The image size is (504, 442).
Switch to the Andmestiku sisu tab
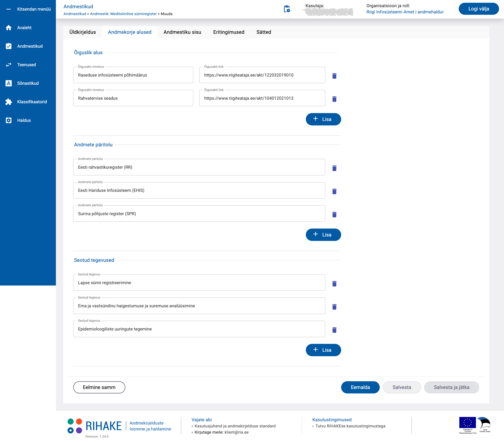(182, 32)
